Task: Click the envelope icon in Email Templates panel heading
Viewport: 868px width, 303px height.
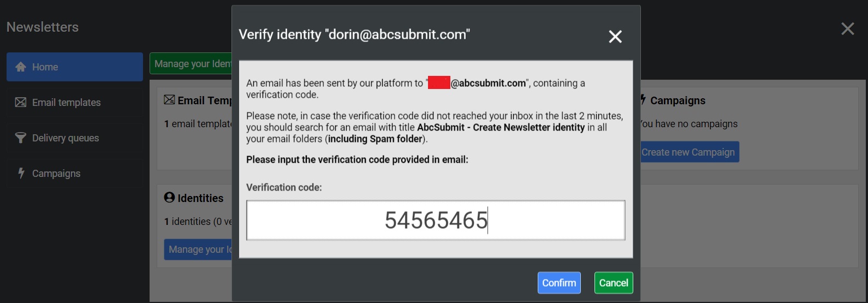Action: pyautogui.click(x=170, y=100)
